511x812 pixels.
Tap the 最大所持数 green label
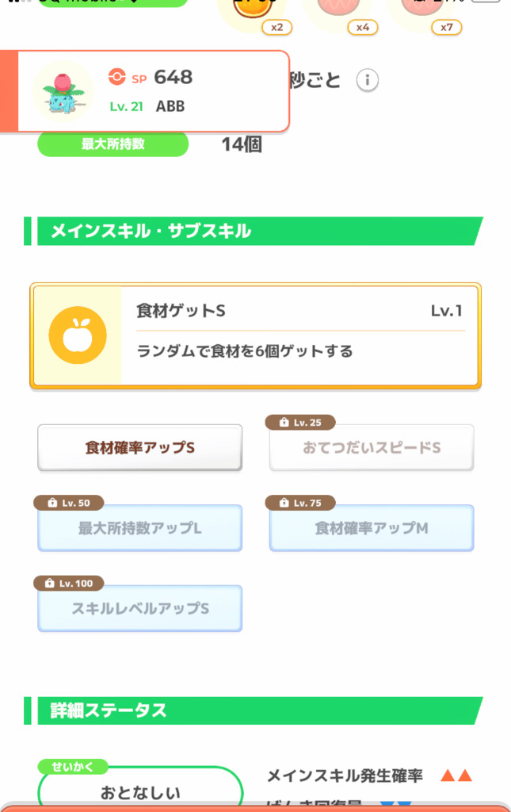coord(112,144)
